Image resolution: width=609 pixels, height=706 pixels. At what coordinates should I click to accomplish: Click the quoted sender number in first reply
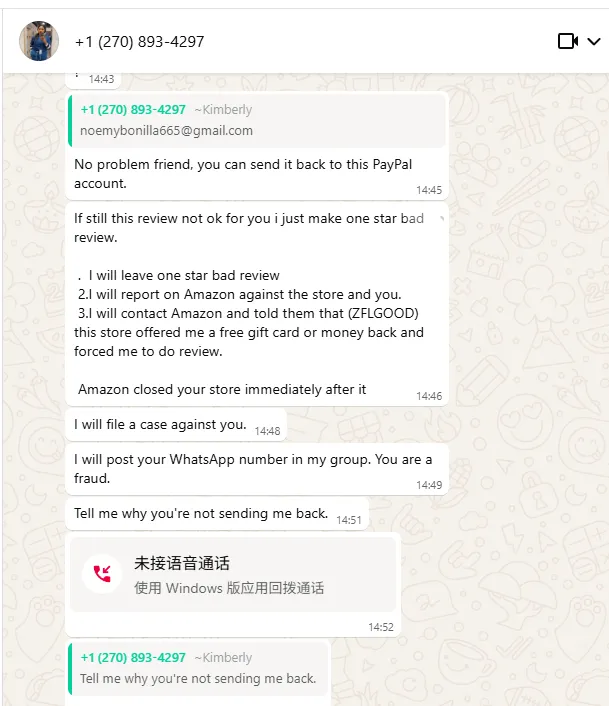click(x=133, y=109)
